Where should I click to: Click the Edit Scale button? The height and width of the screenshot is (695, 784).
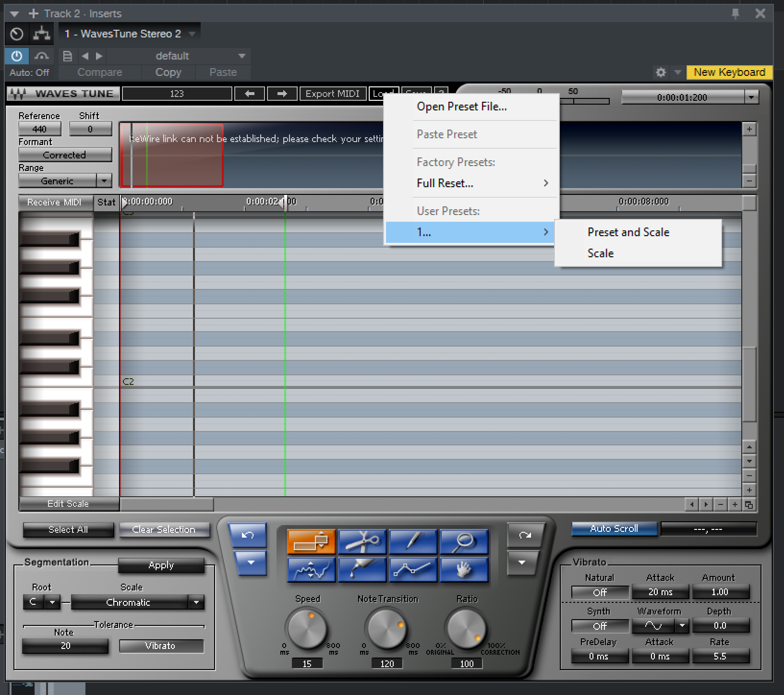click(68, 504)
